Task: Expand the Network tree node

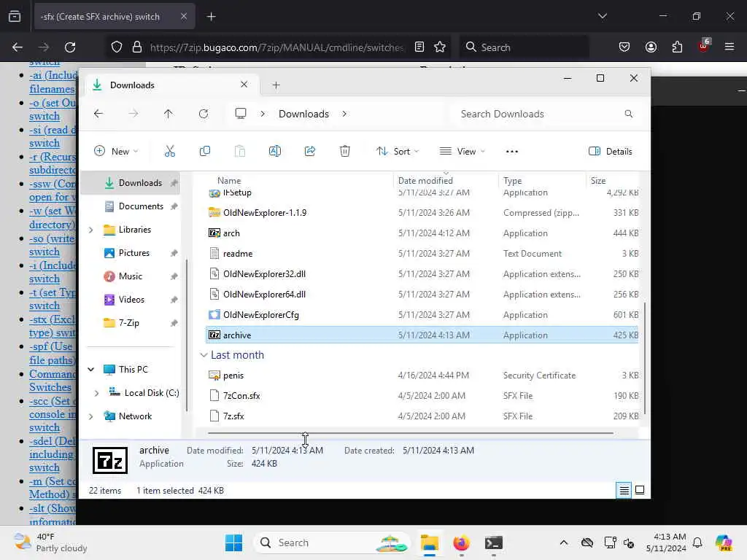Action: 91,416
